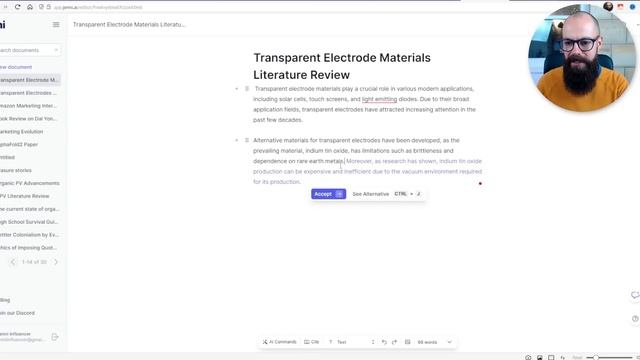Redo edit in bottom toolbar
Viewport: 640px width, 360px height.
[394, 342]
